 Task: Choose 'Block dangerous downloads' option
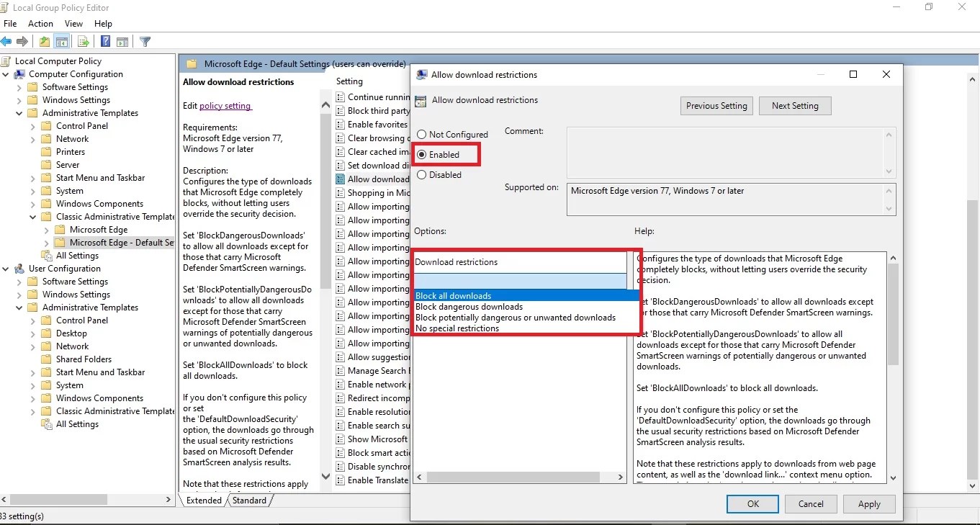tap(526, 307)
